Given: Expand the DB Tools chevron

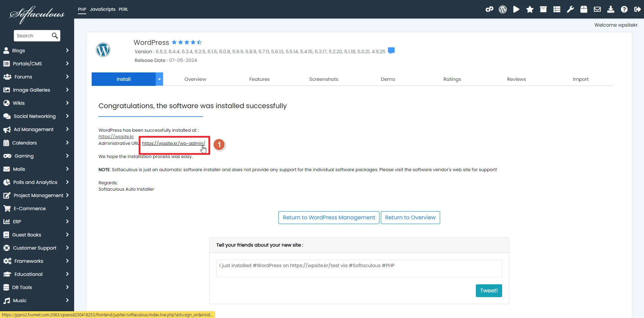Looking at the screenshot, I should pyautogui.click(x=67, y=287).
